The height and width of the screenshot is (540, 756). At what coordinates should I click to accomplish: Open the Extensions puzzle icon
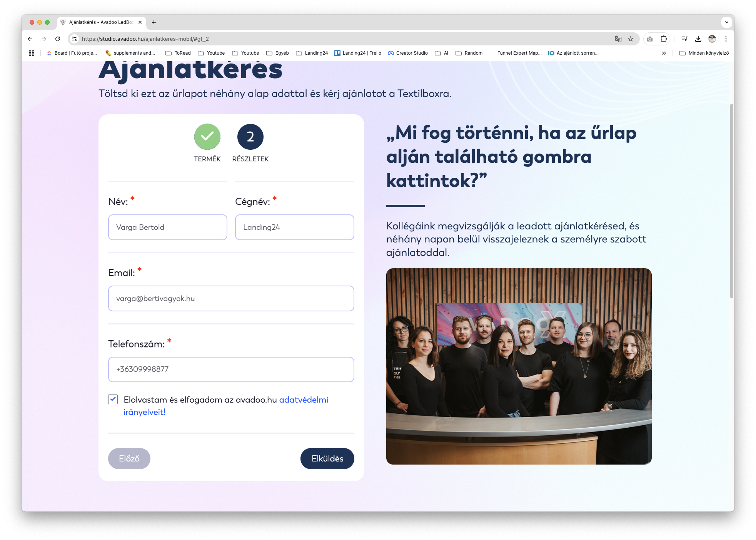664,39
